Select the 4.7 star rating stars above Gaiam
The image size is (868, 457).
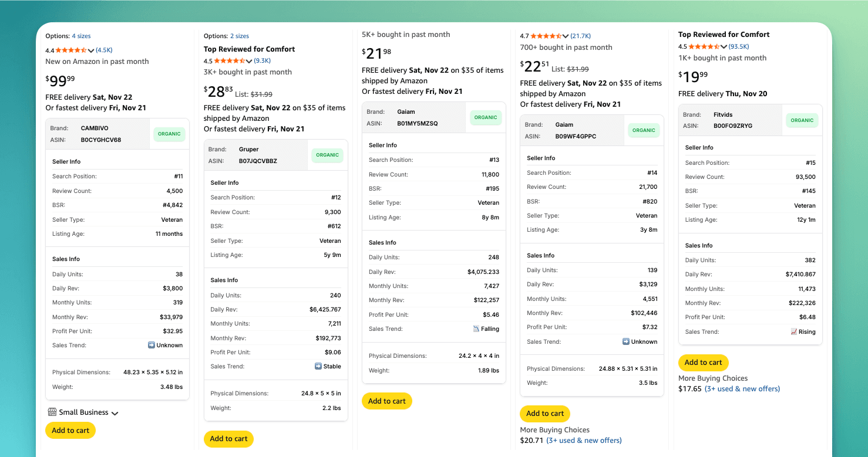point(546,35)
